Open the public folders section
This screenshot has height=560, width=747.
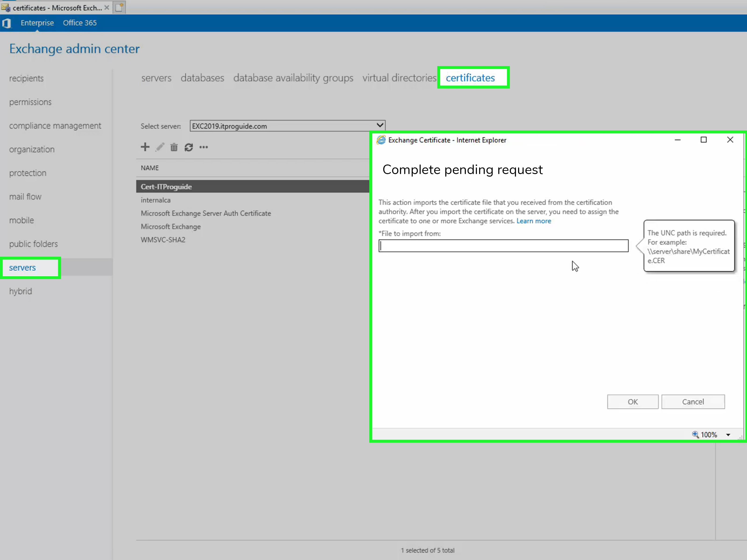(x=33, y=244)
